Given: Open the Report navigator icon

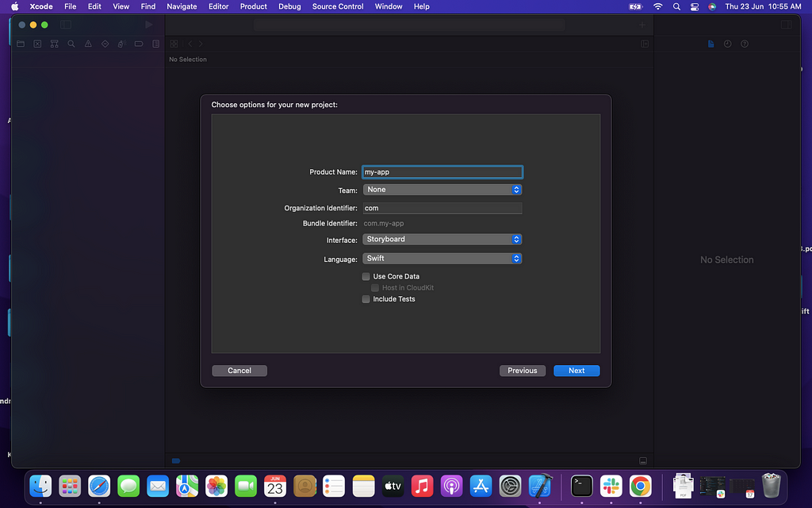Looking at the screenshot, I should [x=156, y=44].
